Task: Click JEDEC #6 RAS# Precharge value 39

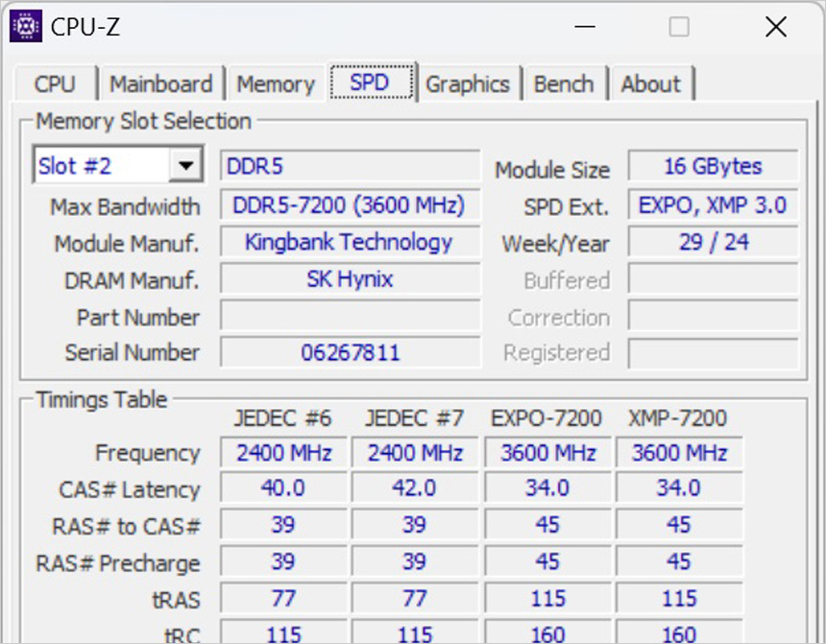Action: click(284, 561)
